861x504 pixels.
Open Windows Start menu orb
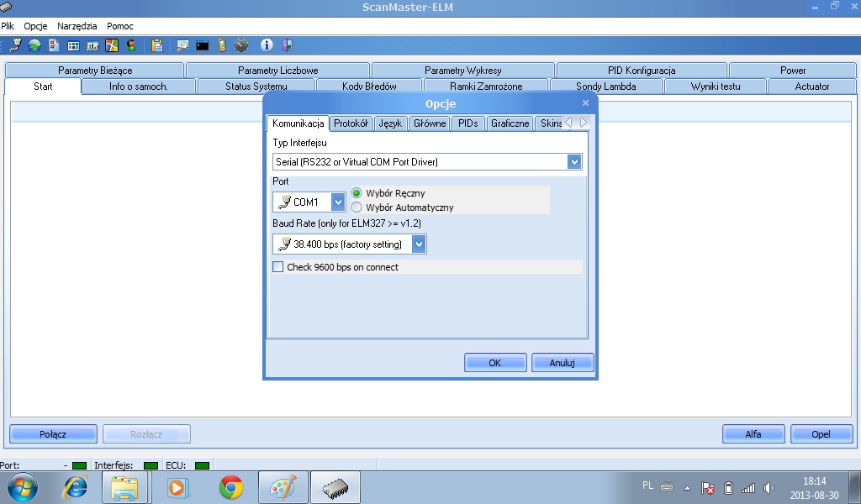(x=23, y=487)
